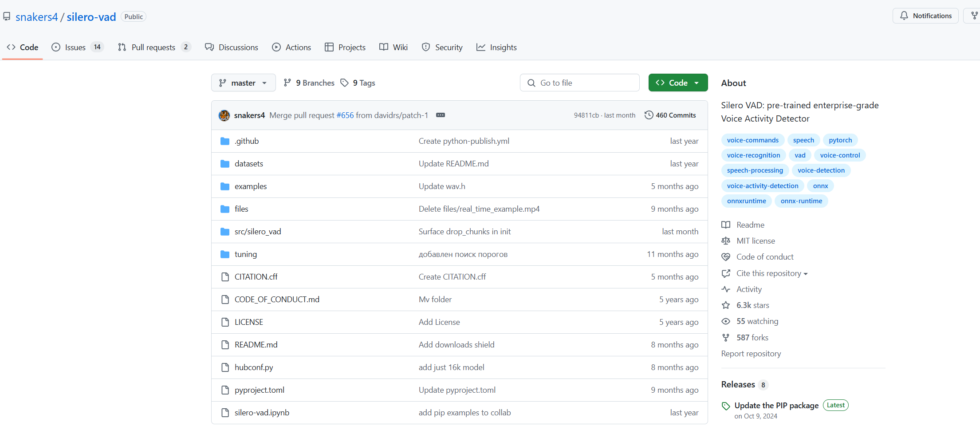Open the Projects tab
Screen dimensions: 980x430
pyautogui.click(x=345, y=47)
